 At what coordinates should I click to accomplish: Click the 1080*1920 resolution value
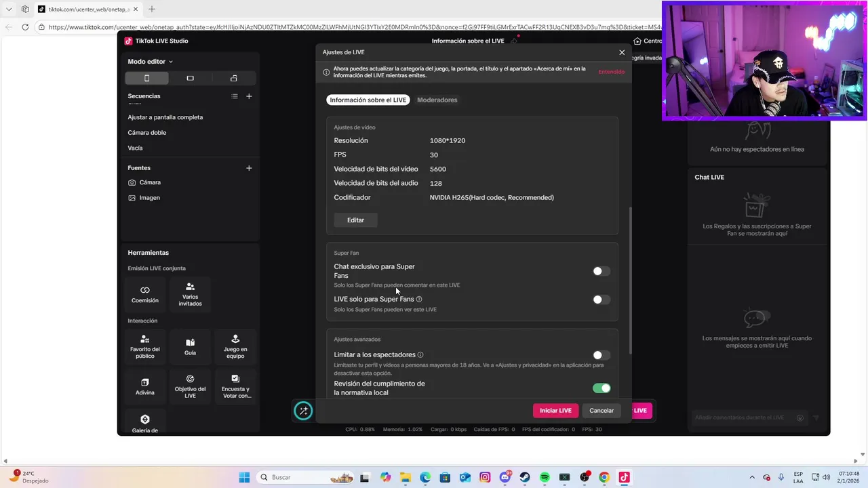(x=448, y=141)
